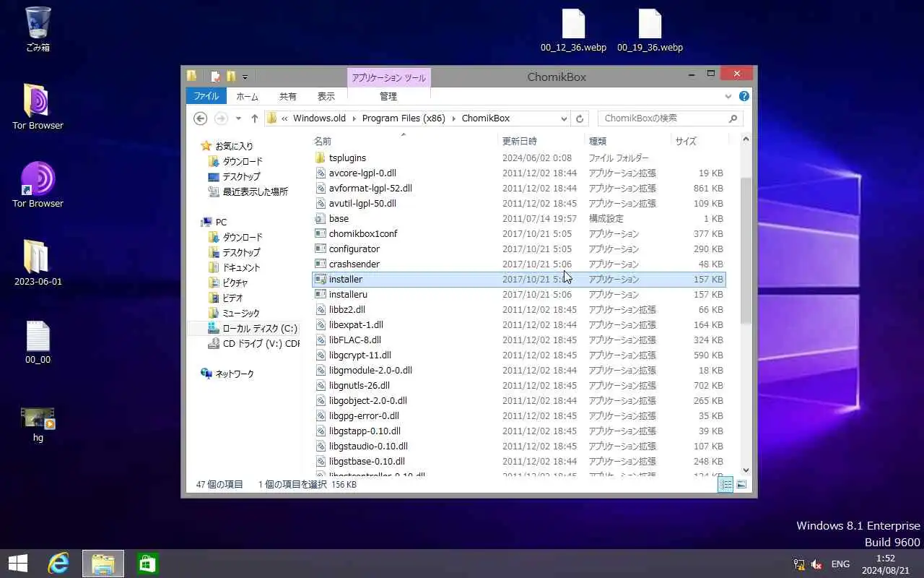924x578 pixels.
Task: Expand the ribbon with the chevron
Action: pos(728,96)
